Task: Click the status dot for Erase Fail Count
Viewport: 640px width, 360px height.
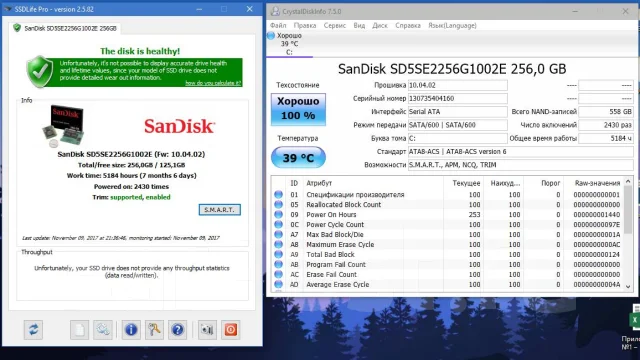Action: (278, 274)
